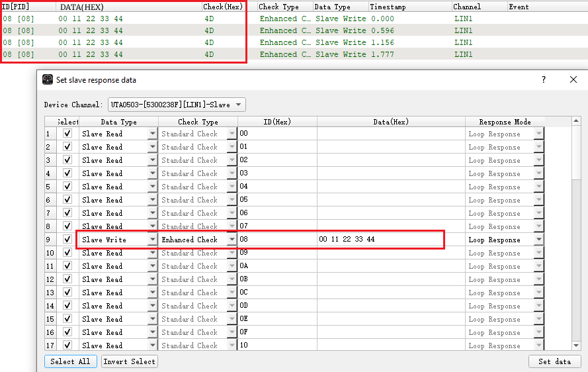588x372 pixels.
Task: Click the scroll down arrow of table scrollbar
Action: point(575,346)
